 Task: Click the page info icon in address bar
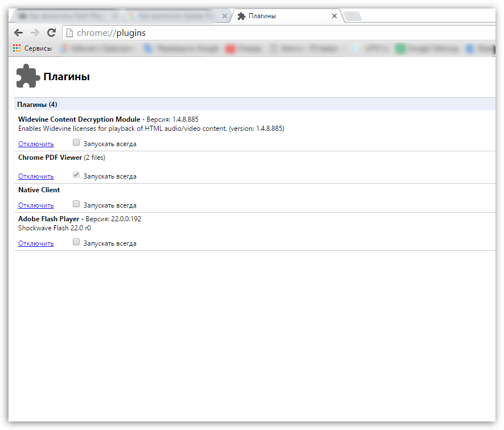pos(69,33)
